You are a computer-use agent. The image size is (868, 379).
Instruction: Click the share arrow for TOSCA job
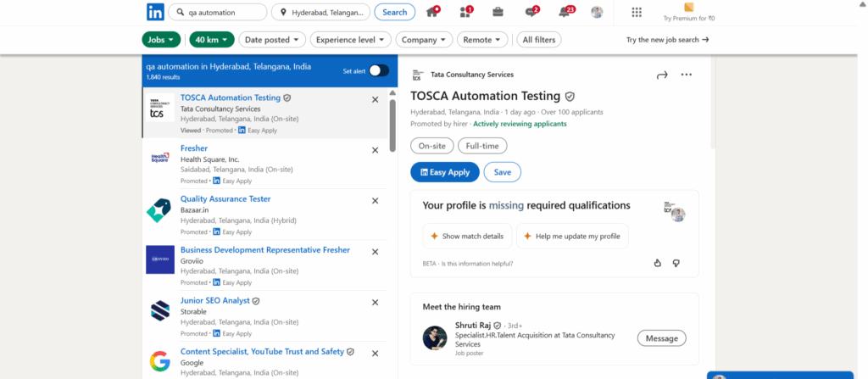[662, 75]
